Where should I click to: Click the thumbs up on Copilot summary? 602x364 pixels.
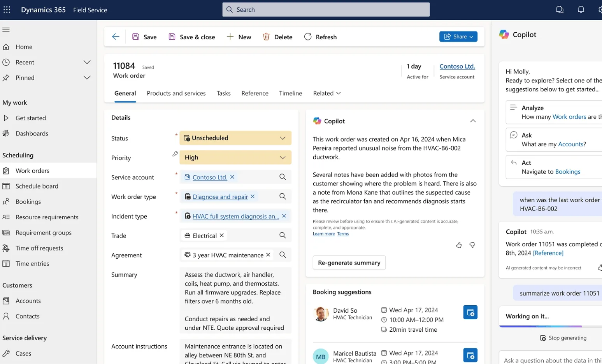point(459,245)
